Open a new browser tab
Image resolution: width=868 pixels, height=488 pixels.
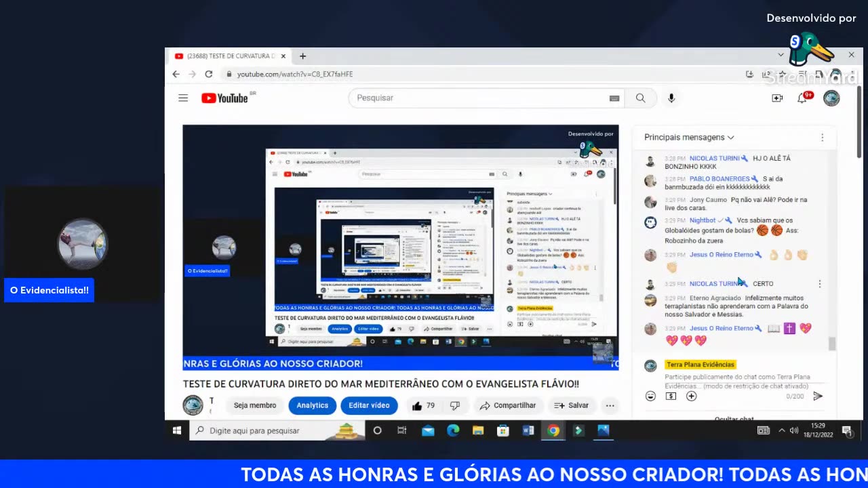point(303,56)
